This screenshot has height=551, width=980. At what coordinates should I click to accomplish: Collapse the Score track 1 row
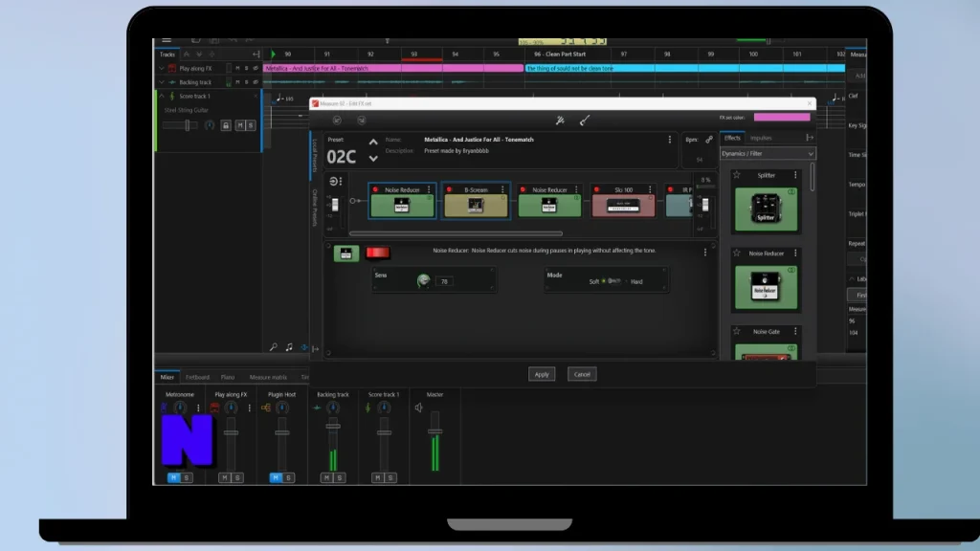[162, 97]
